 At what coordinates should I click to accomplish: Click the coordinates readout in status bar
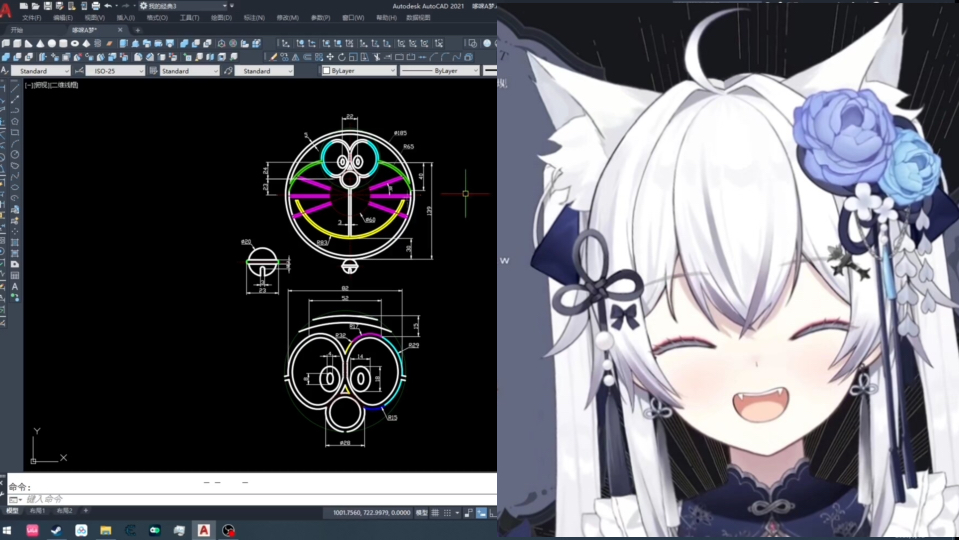pyautogui.click(x=371, y=512)
